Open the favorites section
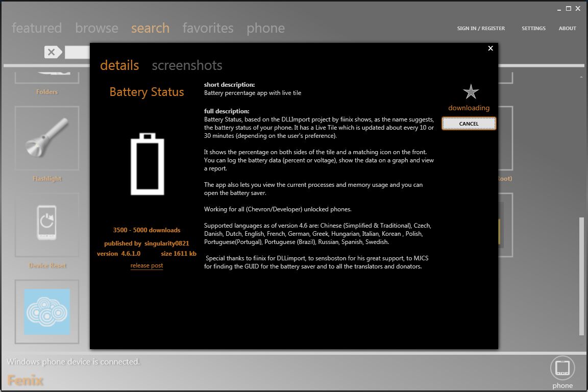Image resolution: width=588 pixels, height=392 pixels. 208,28
